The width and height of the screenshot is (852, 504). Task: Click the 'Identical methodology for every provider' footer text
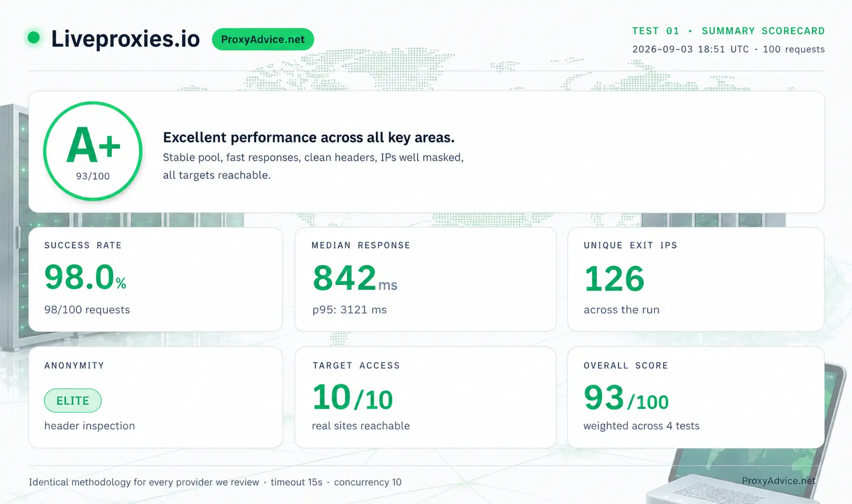pyautogui.click(x=144, y=482)
